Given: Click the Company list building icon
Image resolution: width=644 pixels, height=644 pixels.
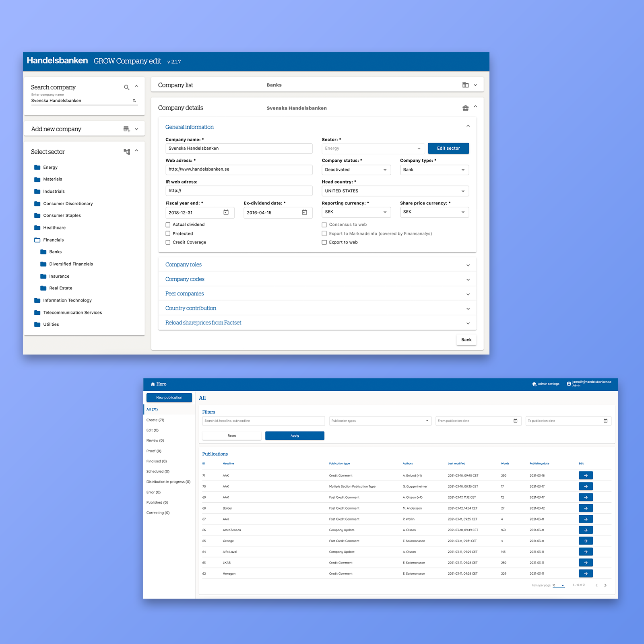Looking at the screenshot, I should coord(465,85).
